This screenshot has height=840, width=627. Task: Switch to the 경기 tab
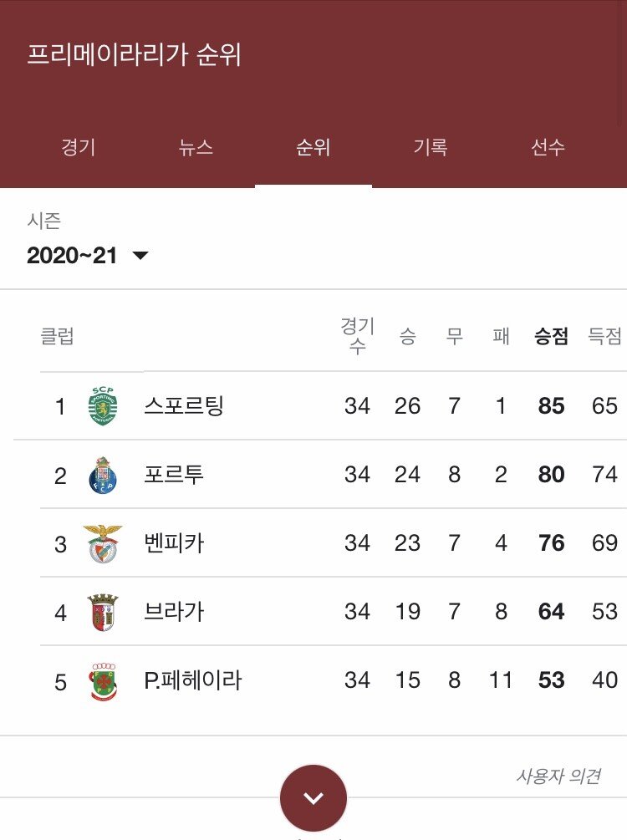(x=79, y=147)
